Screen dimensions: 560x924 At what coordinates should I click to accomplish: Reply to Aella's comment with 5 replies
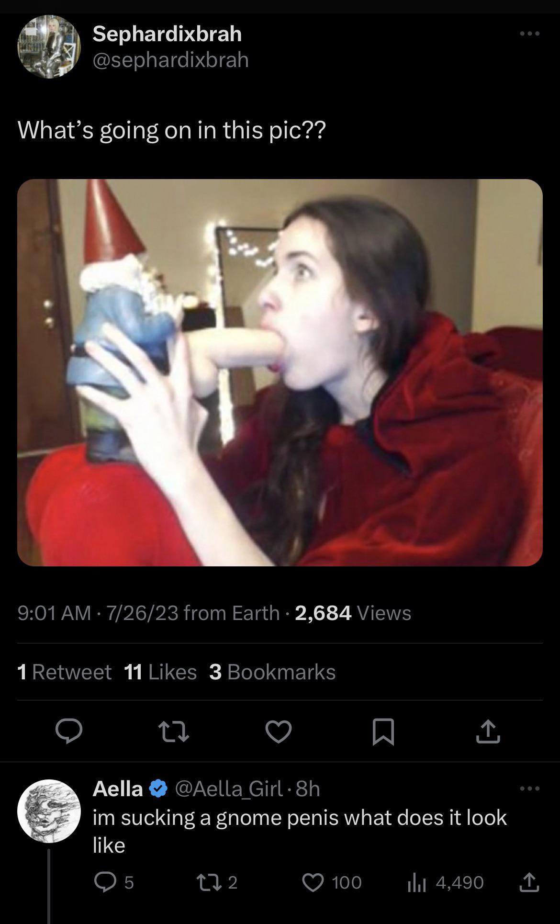pyautogui.click(x=113, y=882)
